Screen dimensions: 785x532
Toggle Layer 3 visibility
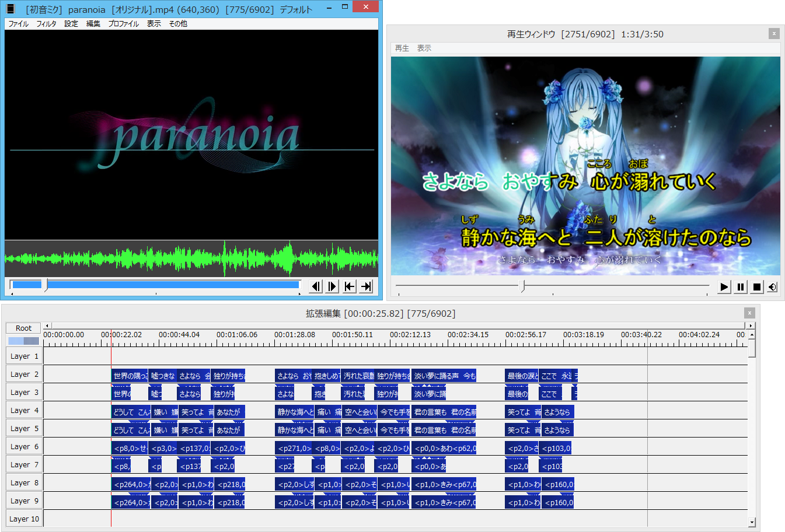click(x=24, y=392)
